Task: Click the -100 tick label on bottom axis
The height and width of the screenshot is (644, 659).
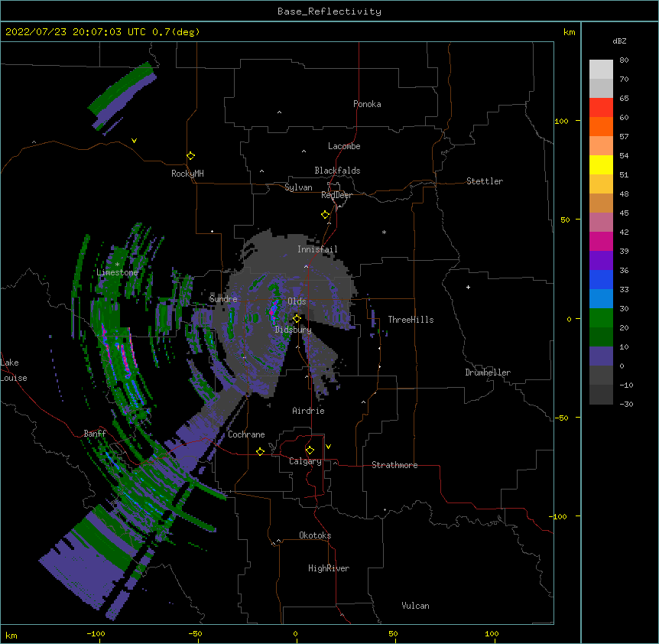Action: (96, 633)
